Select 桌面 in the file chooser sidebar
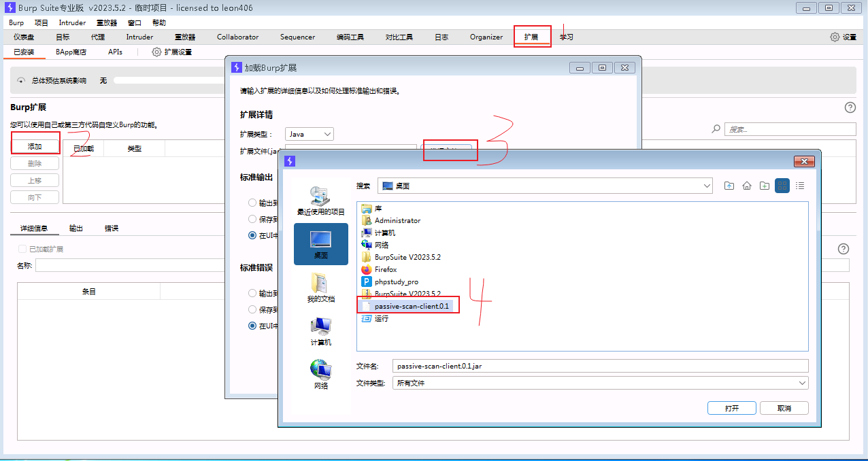This screenshot has width=868, height=461. (x=321, y=244)
